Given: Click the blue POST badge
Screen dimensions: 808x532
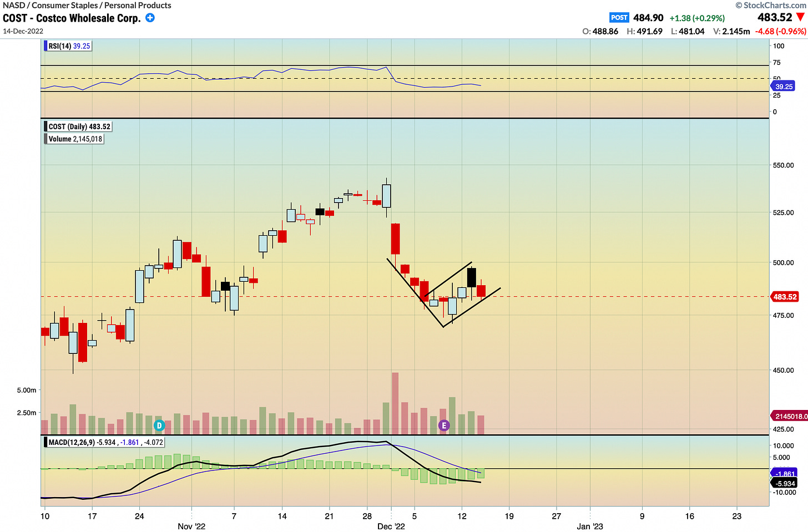Looking at the screenshot, I should click(619, 18).
